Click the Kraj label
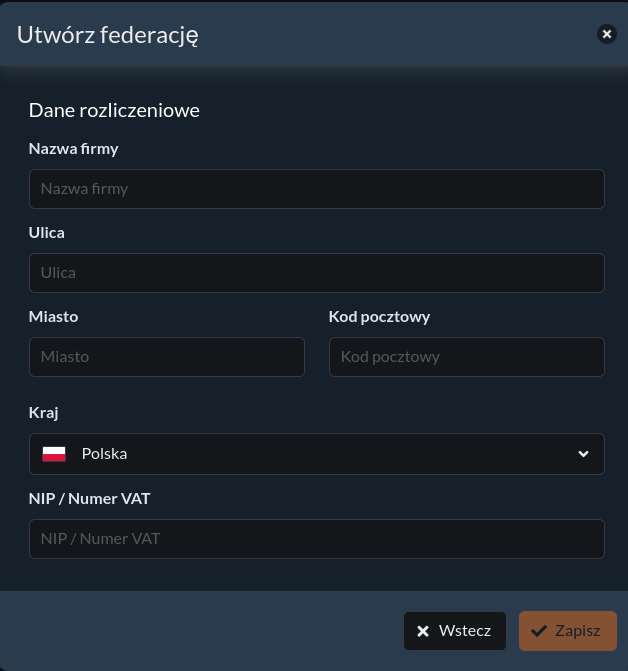 click(45, 413)
